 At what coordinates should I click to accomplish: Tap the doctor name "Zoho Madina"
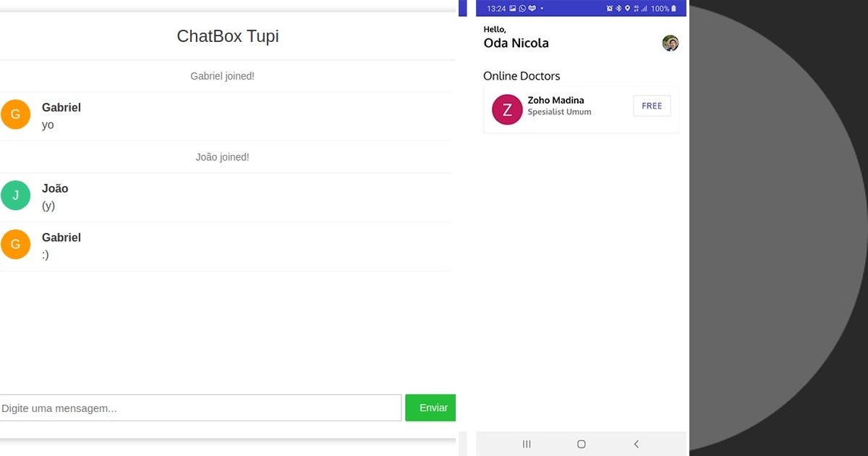click(x=556, y=100)
